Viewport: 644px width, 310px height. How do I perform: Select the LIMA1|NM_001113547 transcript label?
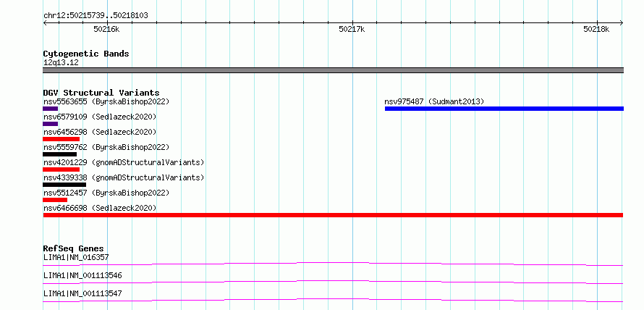(82, 293)
